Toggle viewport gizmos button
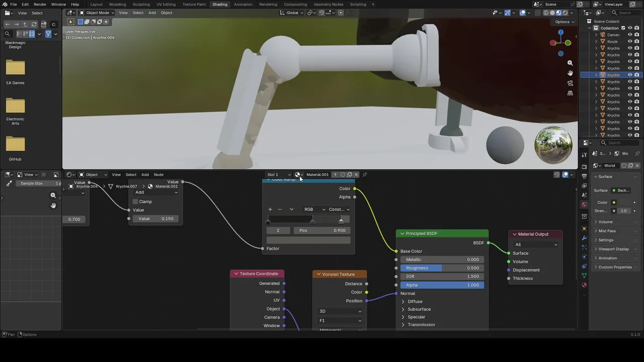 click(507, 13)
